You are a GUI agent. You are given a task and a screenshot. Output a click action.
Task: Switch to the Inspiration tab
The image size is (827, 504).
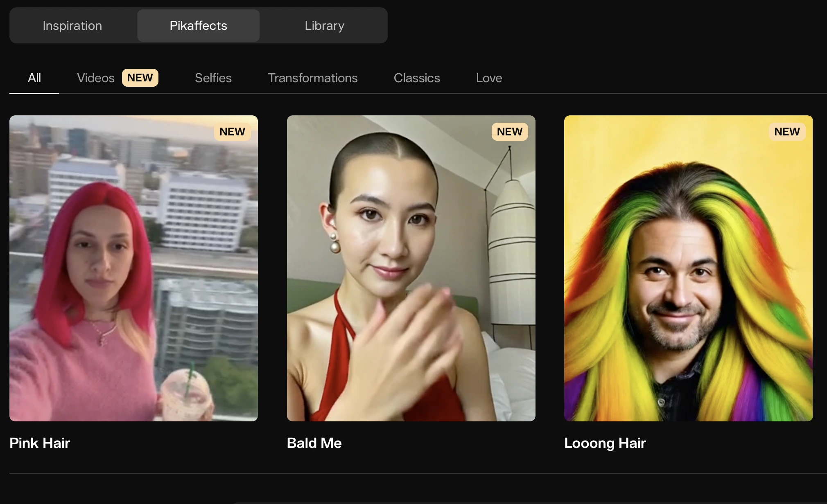(x=72, y=25)
